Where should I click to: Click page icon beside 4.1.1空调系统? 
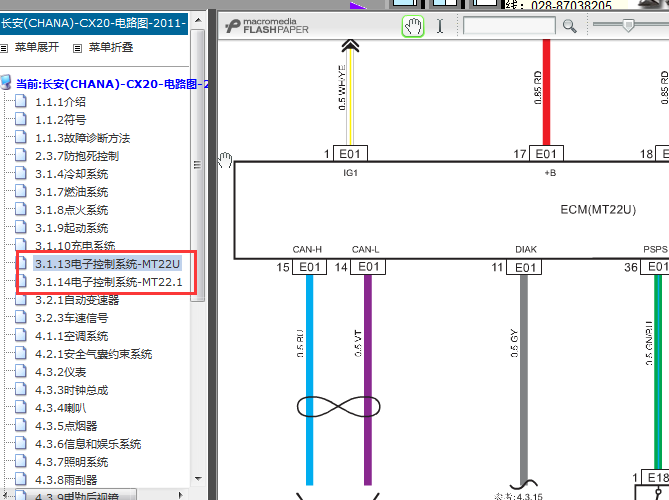click(20, 335)
